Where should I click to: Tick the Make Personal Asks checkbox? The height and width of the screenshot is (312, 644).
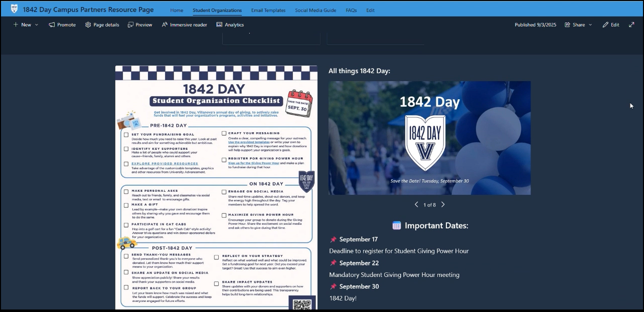(126, 191)
